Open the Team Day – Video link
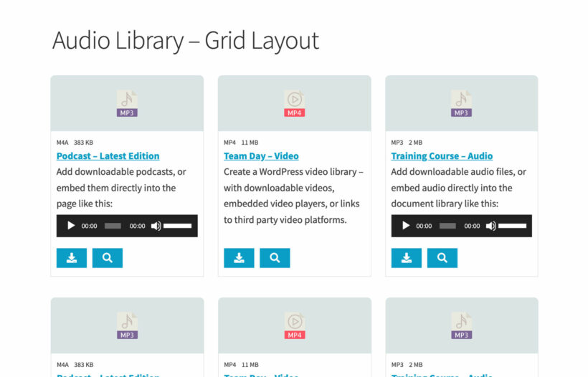 coord(262,156)
